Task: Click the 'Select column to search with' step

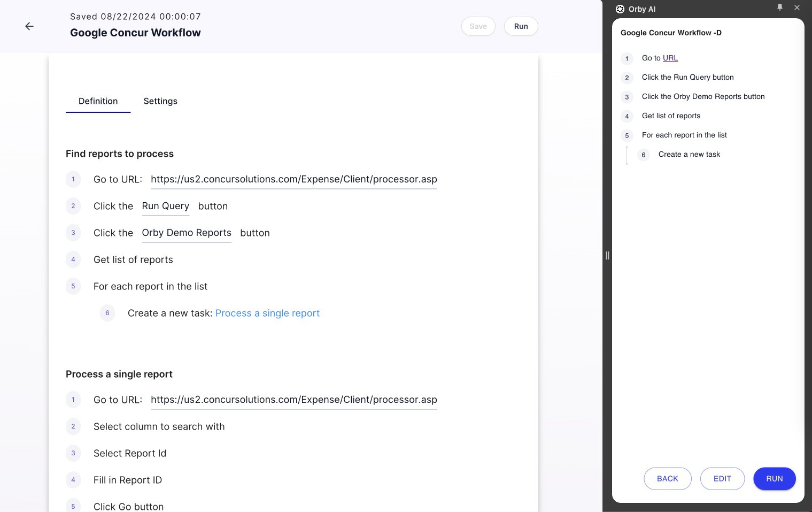Action: (x=159, y=426)
